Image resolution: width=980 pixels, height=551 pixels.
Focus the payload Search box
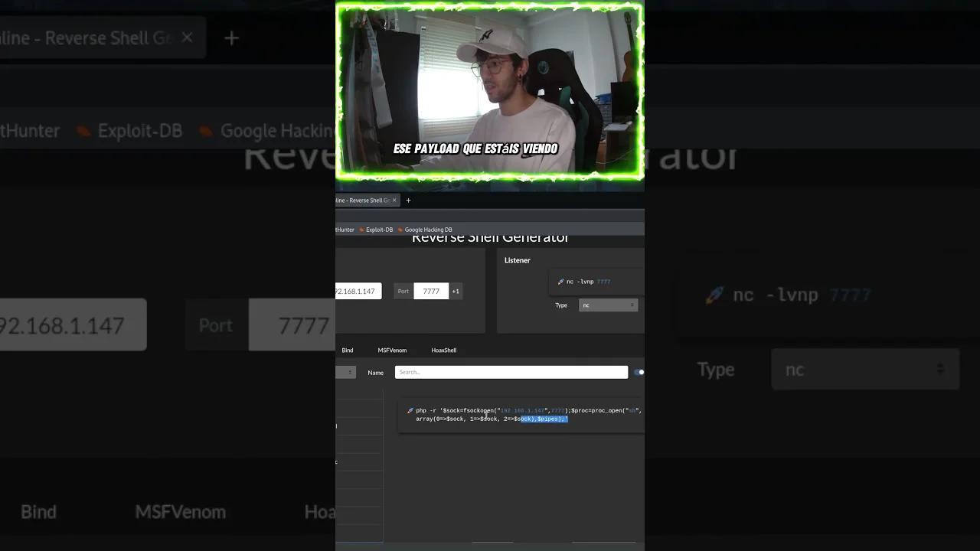511,372
